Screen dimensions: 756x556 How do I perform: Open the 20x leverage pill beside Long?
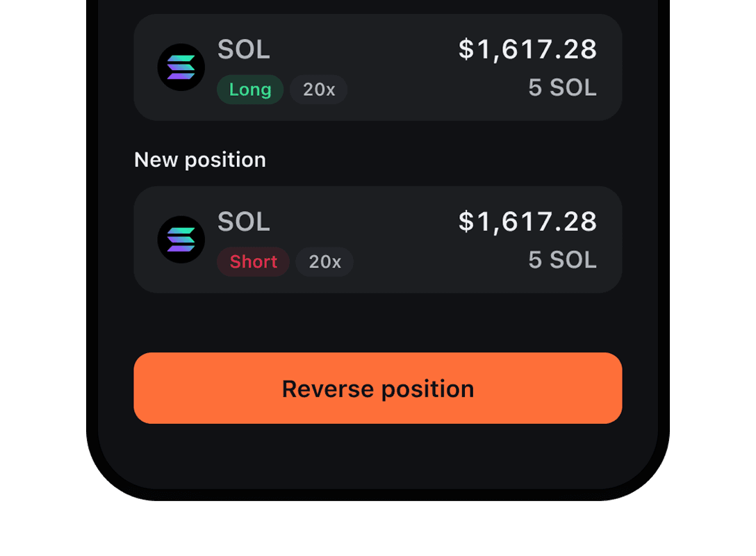(319, 90)
